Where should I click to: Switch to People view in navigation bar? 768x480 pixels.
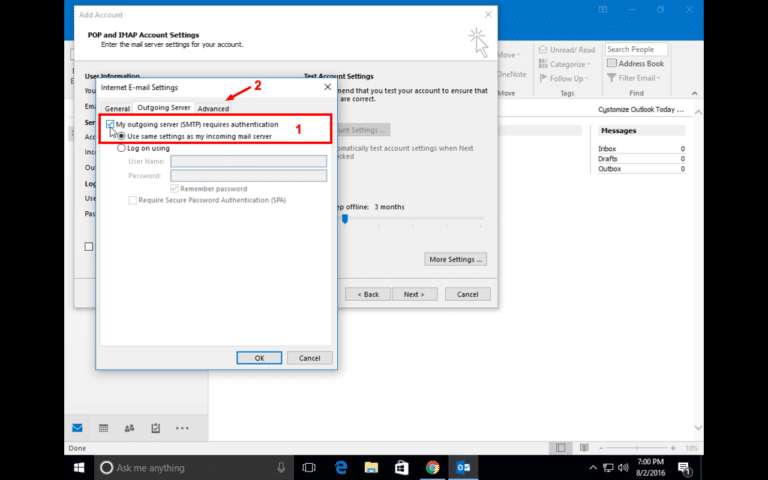(129, 428)
